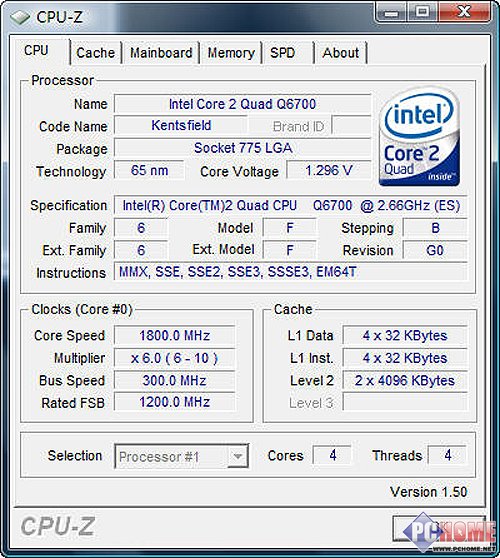Click the button at bottom right corner
This screenshot has width=500, height=558.
439,528
